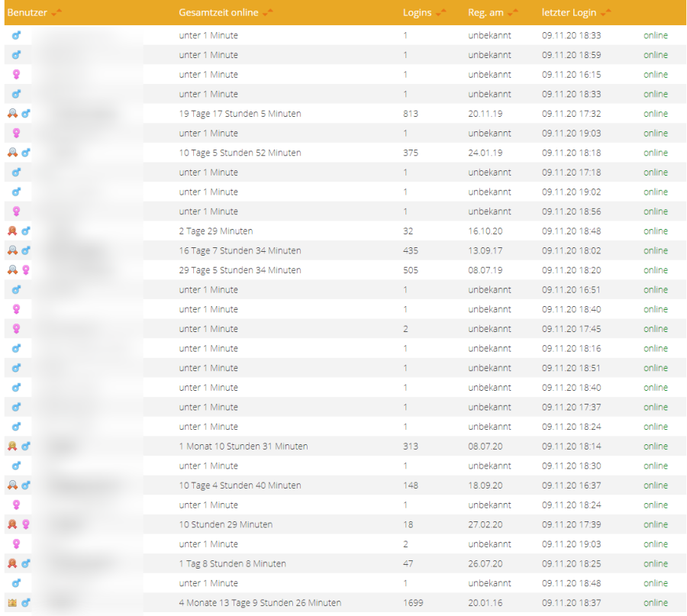687x616 pixels.
Task: Click the silver medal in the 435 logins row
Action: coord(12,250)
